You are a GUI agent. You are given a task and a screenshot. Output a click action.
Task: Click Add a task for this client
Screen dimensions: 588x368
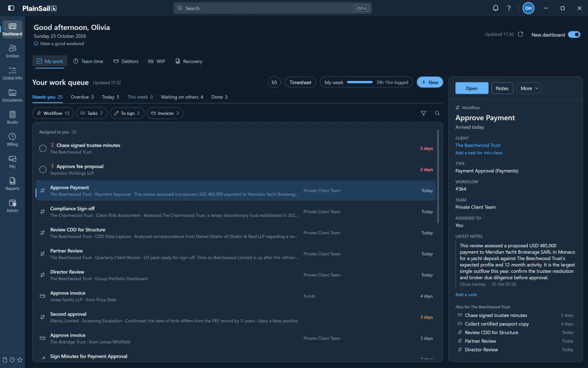[x=479, y=153]
